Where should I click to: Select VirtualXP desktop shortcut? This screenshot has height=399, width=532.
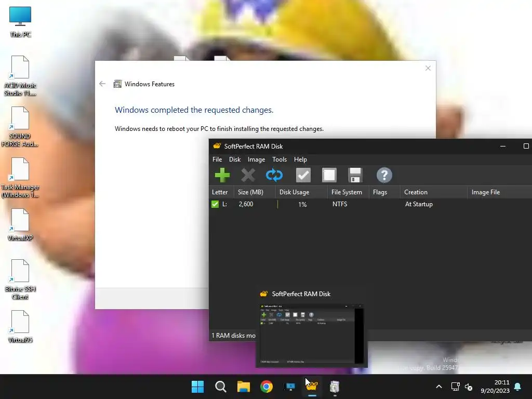click(x=20, y=224)
